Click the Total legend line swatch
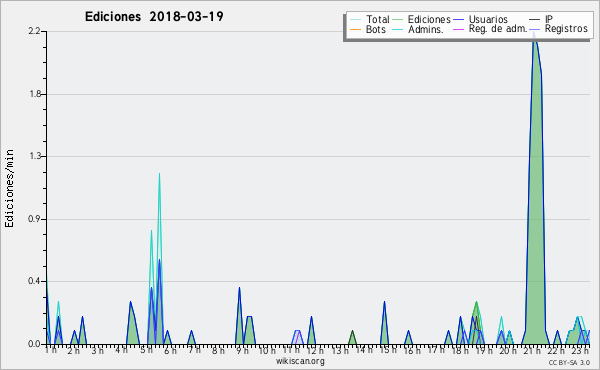 coord(355,20)
